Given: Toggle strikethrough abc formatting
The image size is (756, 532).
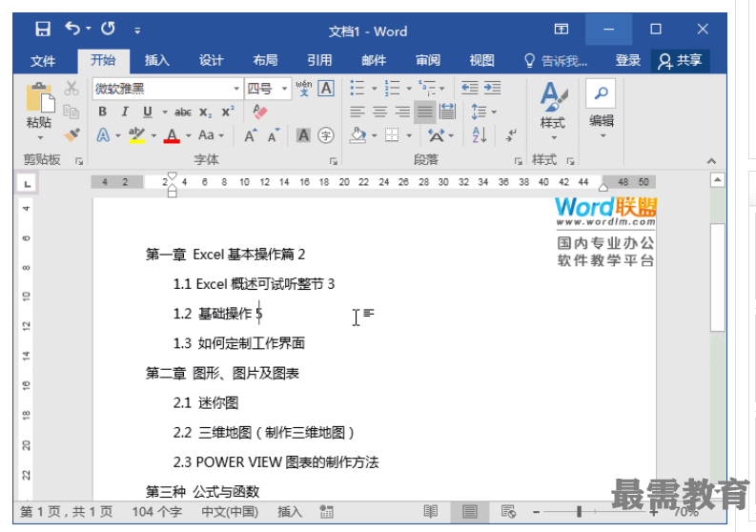Looking at the screenshot, I should (x=183, y=113).
